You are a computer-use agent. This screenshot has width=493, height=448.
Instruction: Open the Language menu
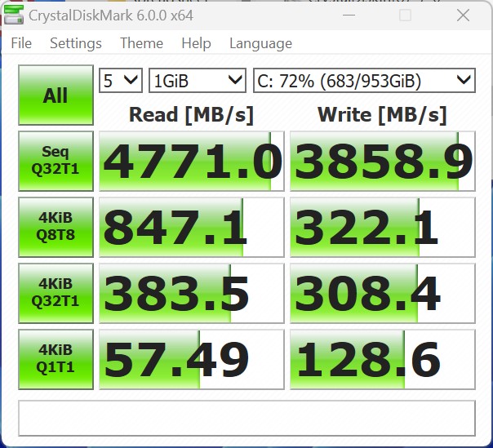[260, 43]
